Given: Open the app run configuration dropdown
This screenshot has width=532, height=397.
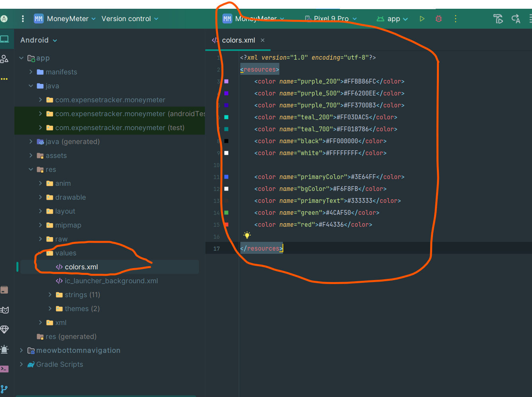Looking at the screenshot, I should pyautogui.click(x=392, y=19).
